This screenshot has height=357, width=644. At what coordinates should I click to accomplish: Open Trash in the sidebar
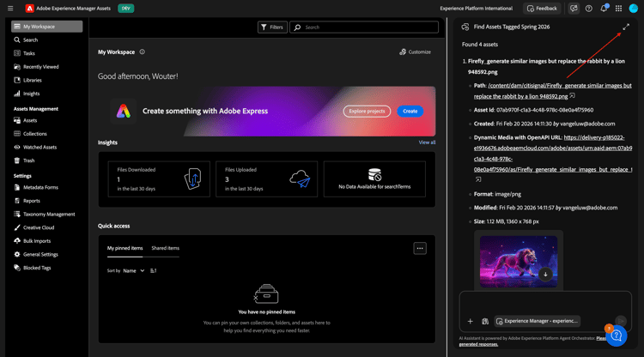24,160
